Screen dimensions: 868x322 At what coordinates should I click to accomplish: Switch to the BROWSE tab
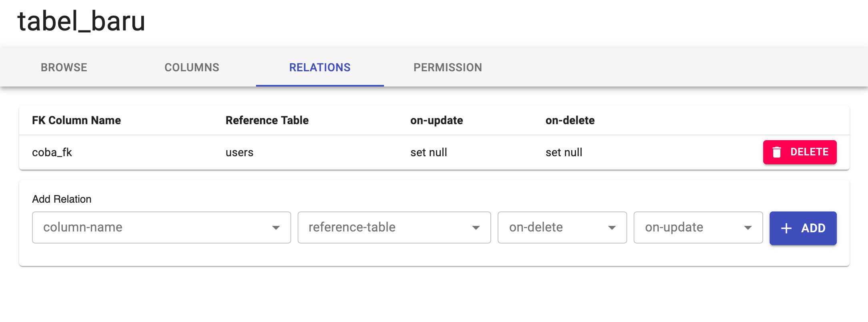coord(64,67)
